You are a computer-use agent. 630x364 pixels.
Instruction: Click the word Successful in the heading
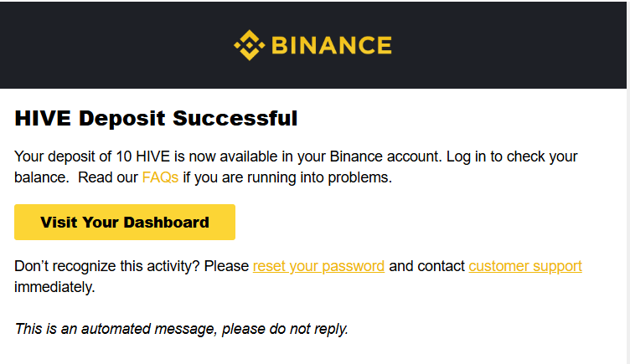click(235, 118)
